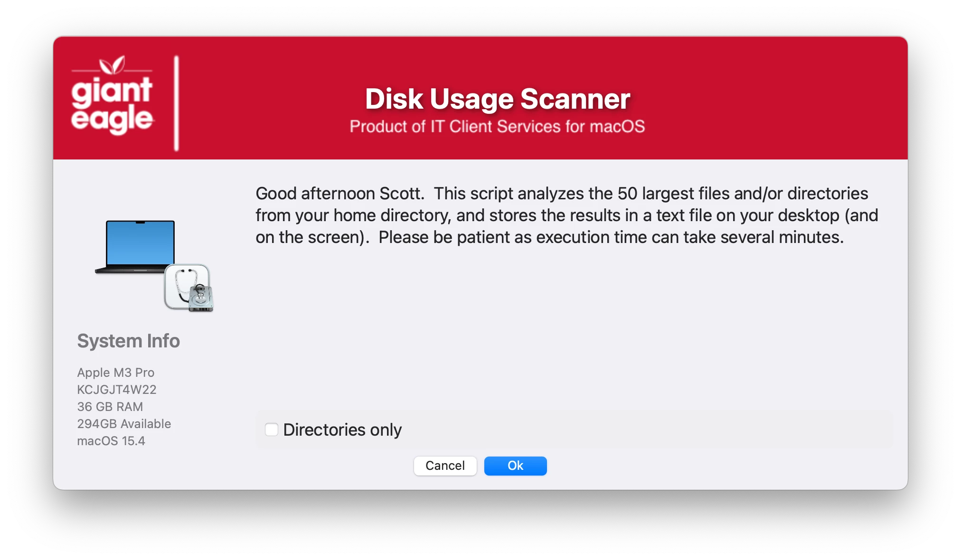Image resolution: width=961 pixels, height=560 pixels.
Task: Select the System Info heading
Action: click(x=129, y=341)
